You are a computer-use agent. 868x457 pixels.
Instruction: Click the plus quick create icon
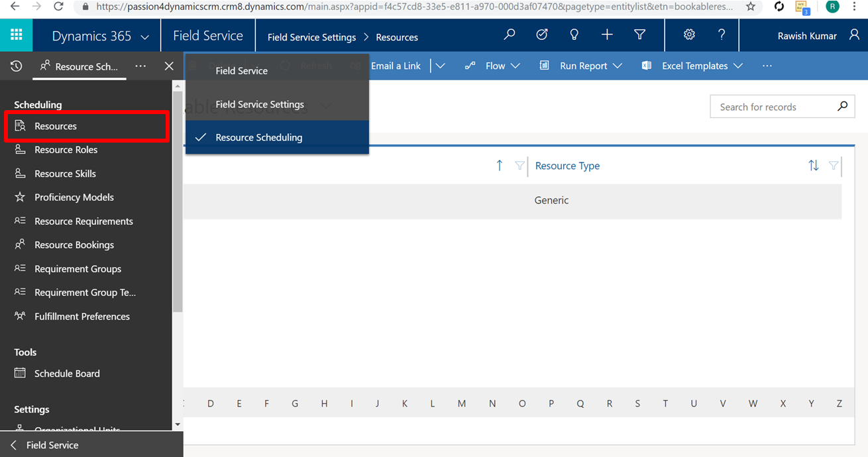607,35
